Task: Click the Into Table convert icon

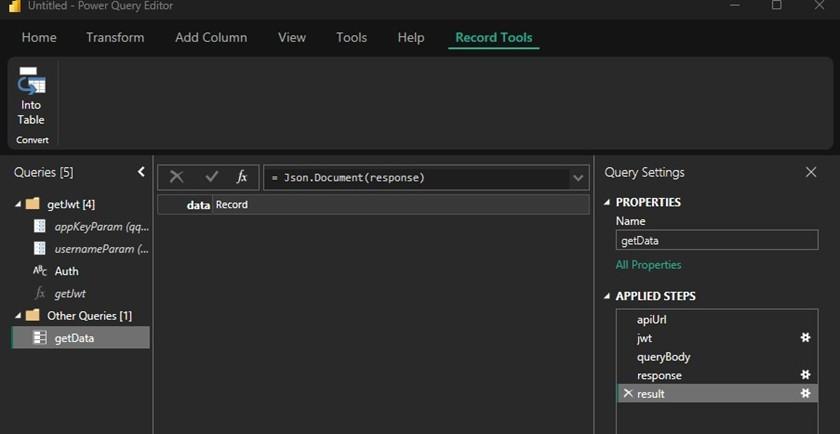Action: click(x=31, y=97)
